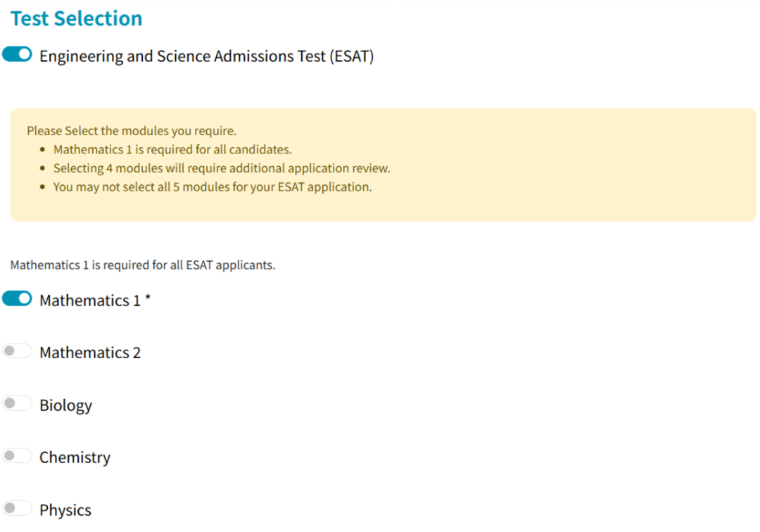
Task: Click the Physics label text
Action: pos(65,510)
